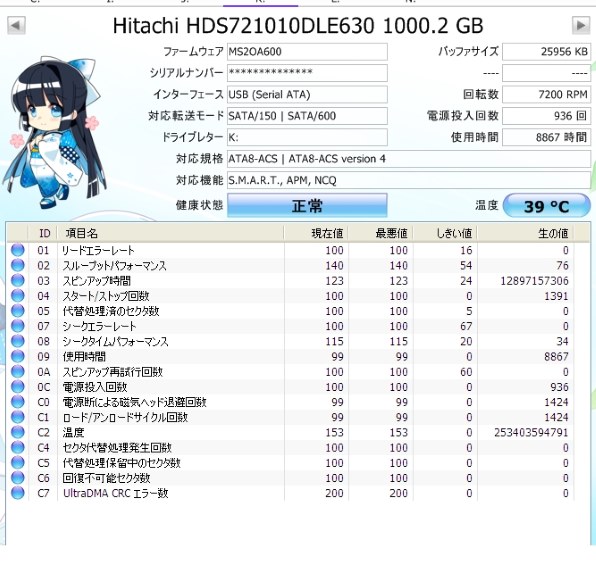Select the USB (Serial ATA) interface field

tap(307, 94)
